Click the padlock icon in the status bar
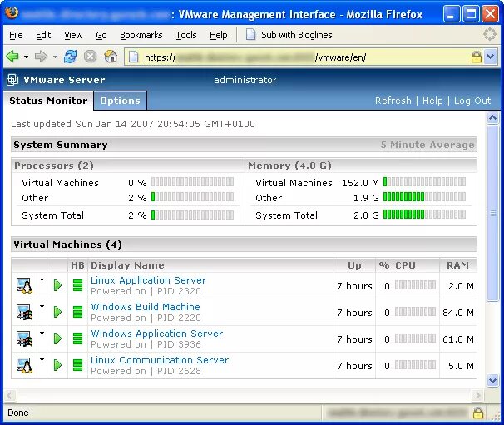The width and height of the screenshot is (504, 425). tap(478, 413)
